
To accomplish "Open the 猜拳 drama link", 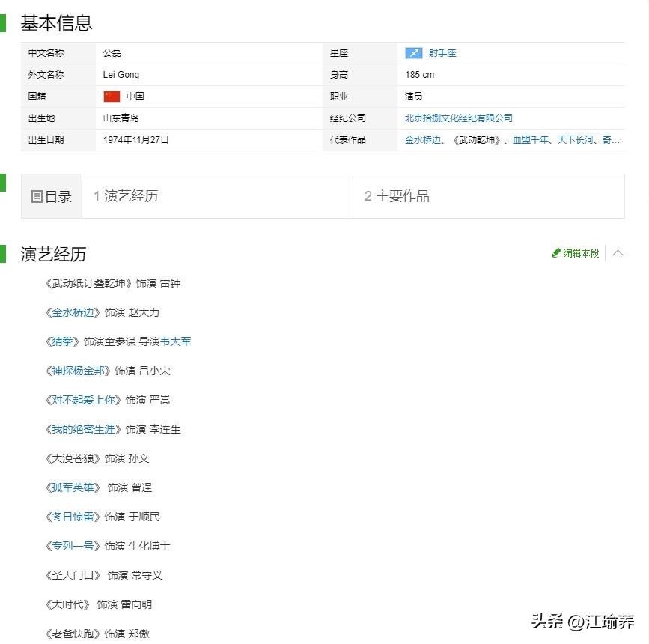I will pos(62,341).
